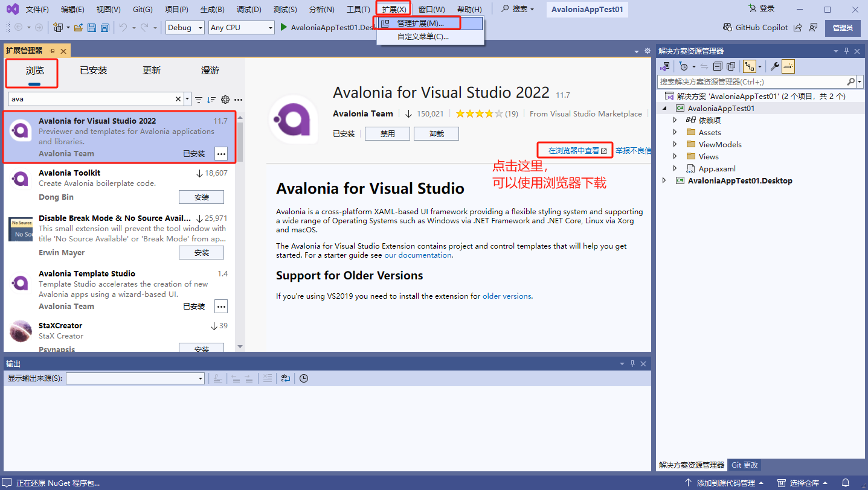Click the extension list vertical scrollbar

(240, 231)
